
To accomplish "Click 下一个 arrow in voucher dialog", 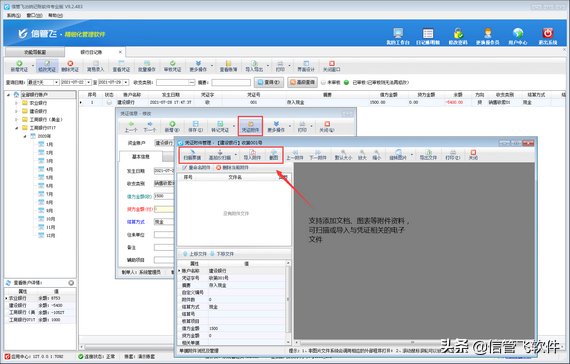I will [x=149, y=127].
